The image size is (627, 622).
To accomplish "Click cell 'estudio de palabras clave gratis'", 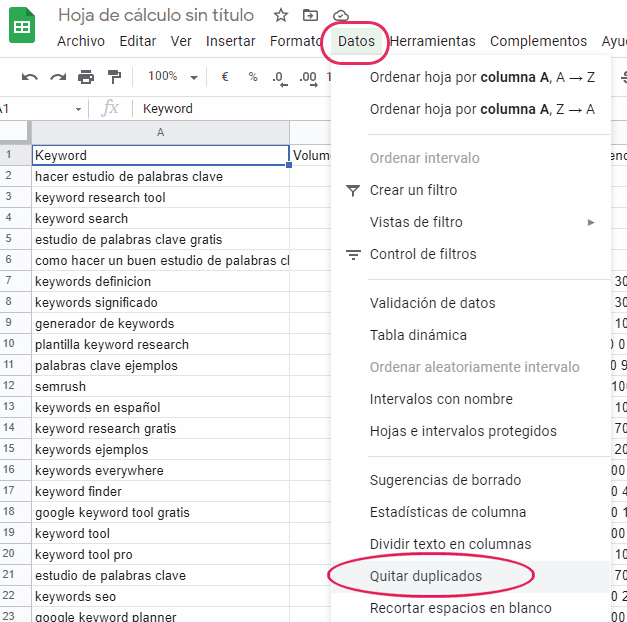I will [160, 239].
